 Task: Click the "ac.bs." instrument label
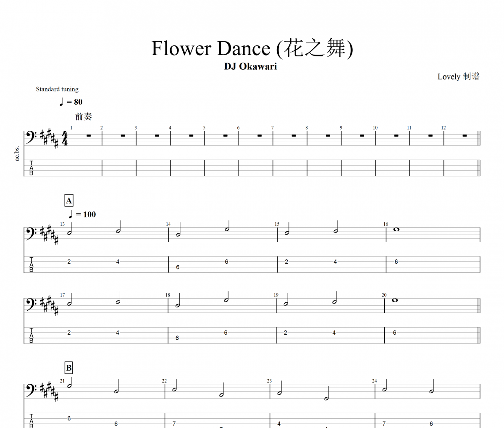[17, 153]
